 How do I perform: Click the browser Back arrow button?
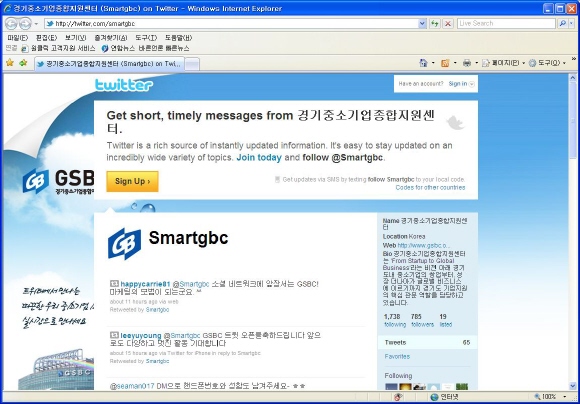click(x=11, y=24)
